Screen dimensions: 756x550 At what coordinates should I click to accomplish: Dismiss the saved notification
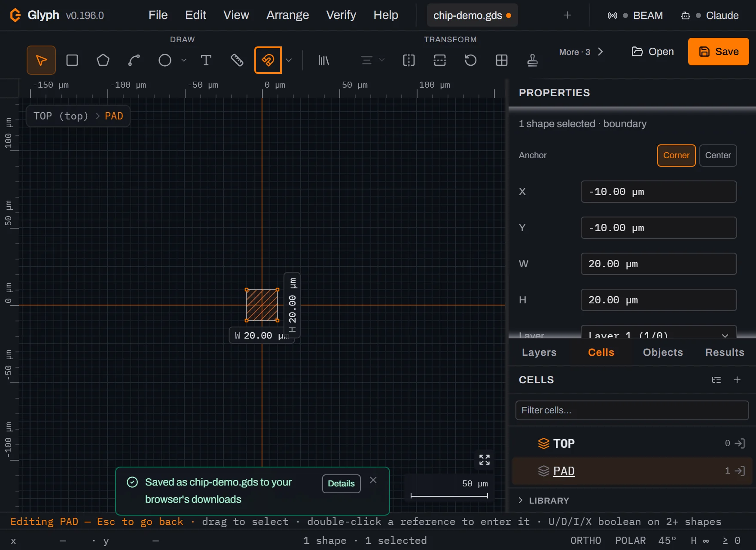(373, 480)
